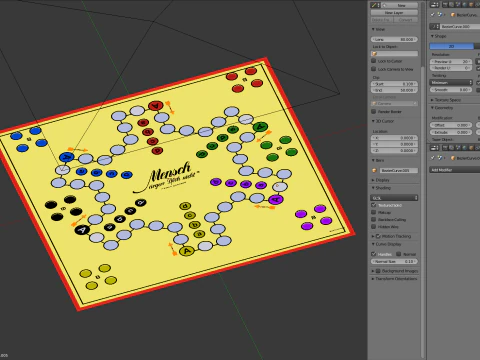Collapse the View panel
The image size is (480, 360).
373,29
